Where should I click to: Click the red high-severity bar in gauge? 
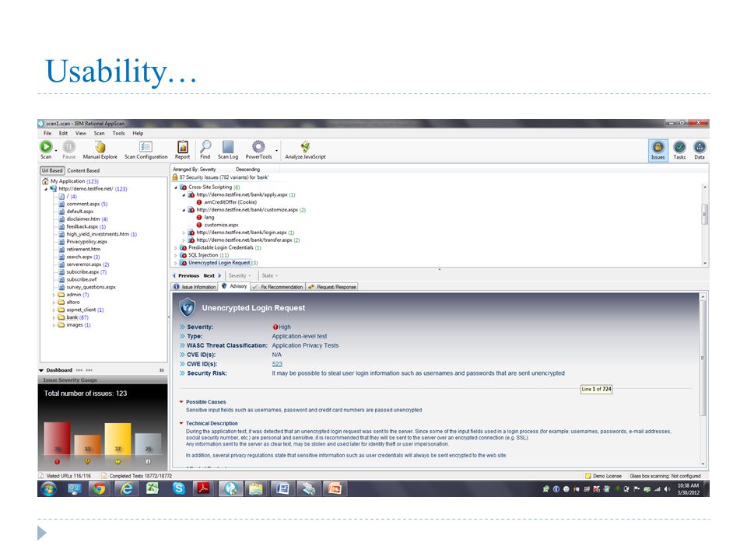tap(57, 439)
